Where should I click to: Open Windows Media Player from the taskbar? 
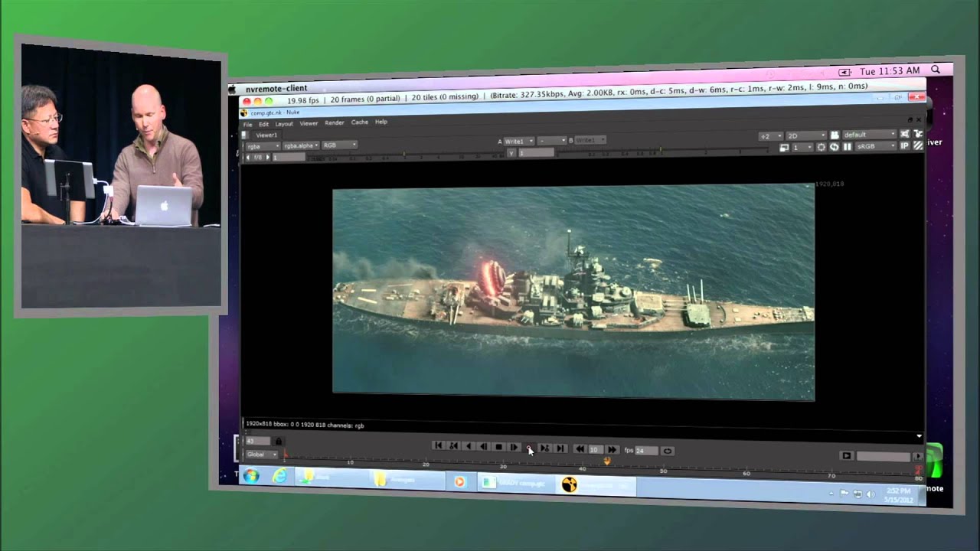click(x=459, y=481)
